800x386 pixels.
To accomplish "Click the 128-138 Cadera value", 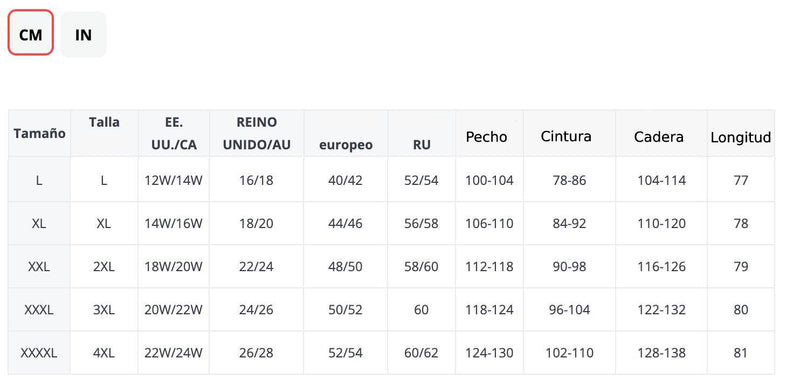I will click(x=661, y=353).
